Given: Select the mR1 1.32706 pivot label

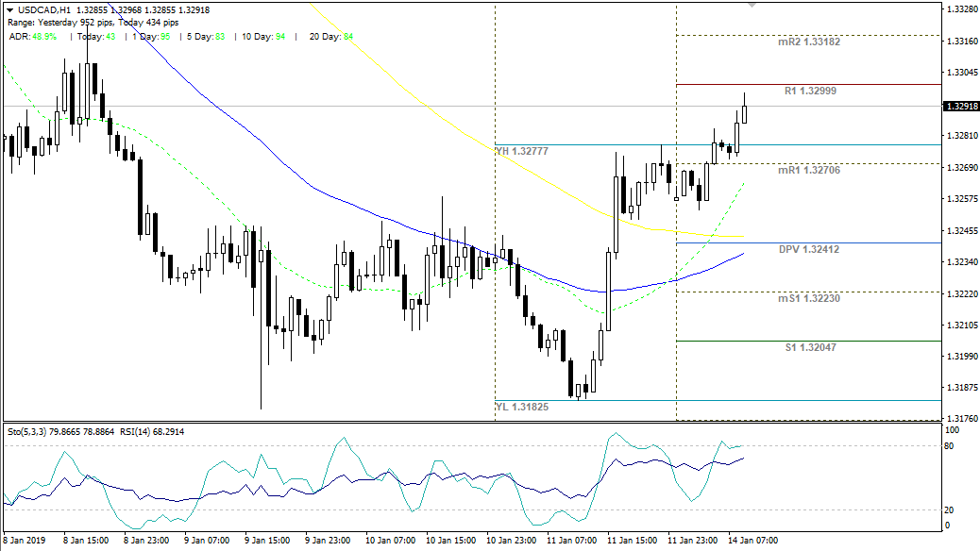Looking at the screenshot, I should click(x=809, y=170).
